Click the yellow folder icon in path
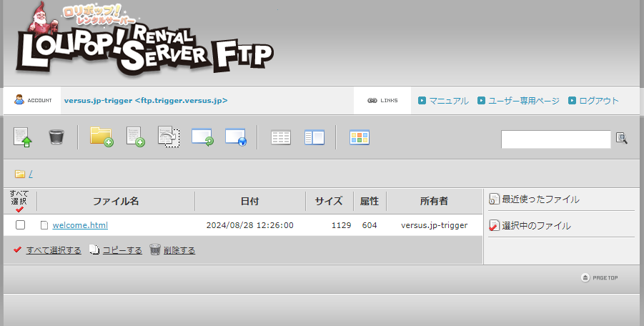 tap(20, 174)
